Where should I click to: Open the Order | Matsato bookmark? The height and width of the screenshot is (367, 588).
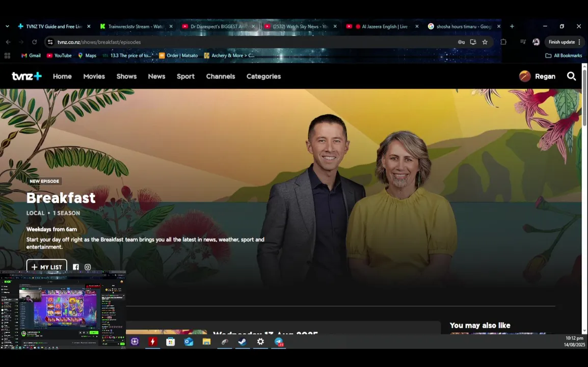coord(178,56)
